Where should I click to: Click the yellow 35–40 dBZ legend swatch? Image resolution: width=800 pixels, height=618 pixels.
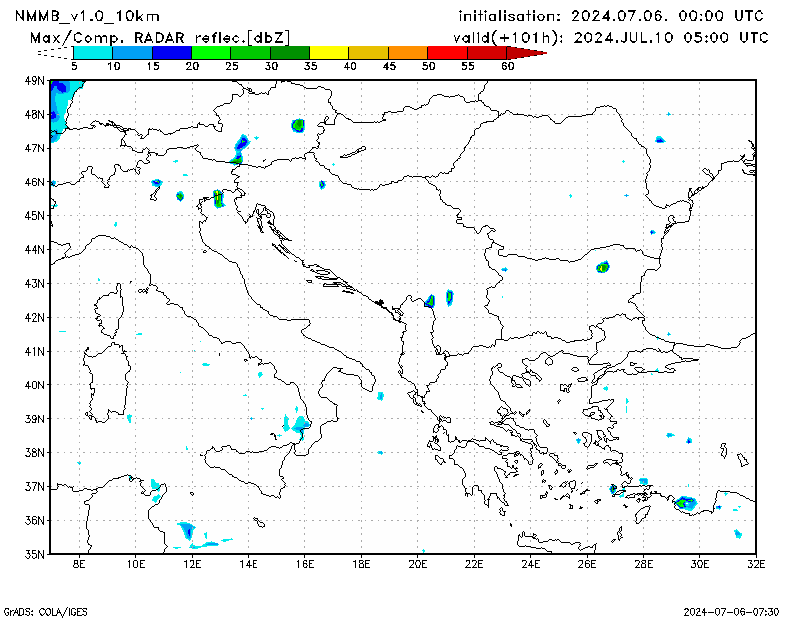tap(329, 52)
